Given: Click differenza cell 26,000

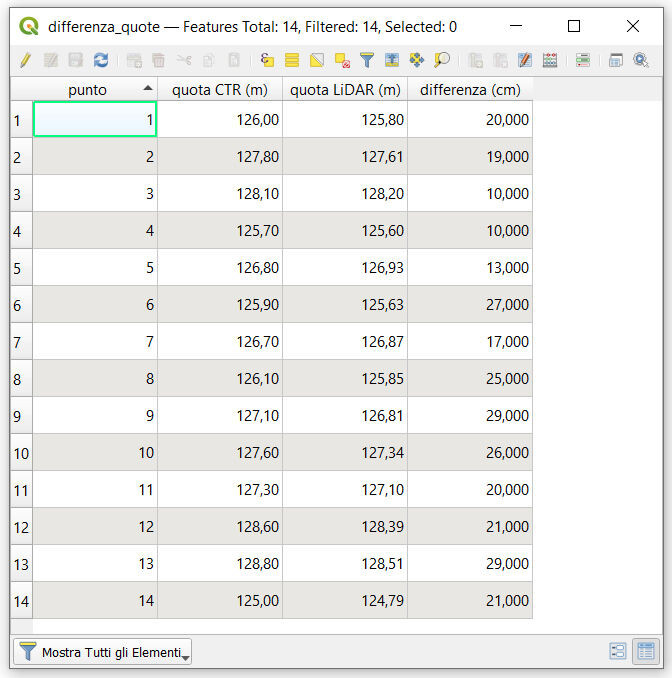Looking at the screenshot, I should (470, 453).
